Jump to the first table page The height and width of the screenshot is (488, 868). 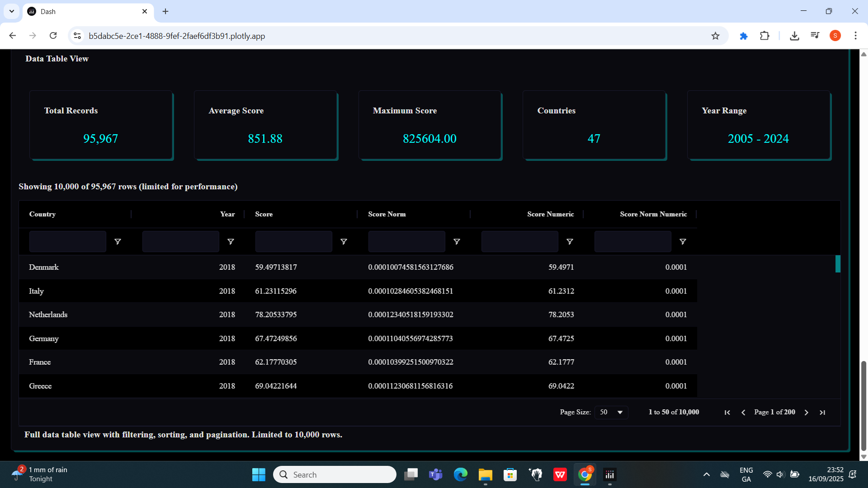(x=727, y=413)
